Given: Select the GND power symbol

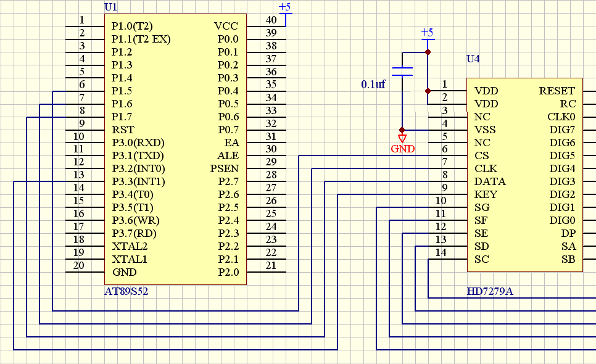Looking at the screenshot, I should [x=402, y=139].
